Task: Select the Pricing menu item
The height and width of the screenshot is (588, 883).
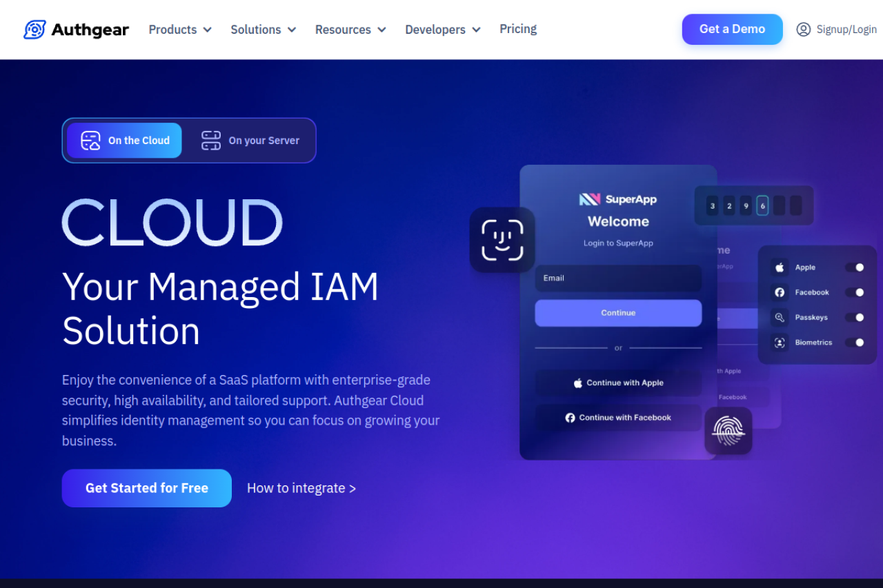Action: coord(518,29)
